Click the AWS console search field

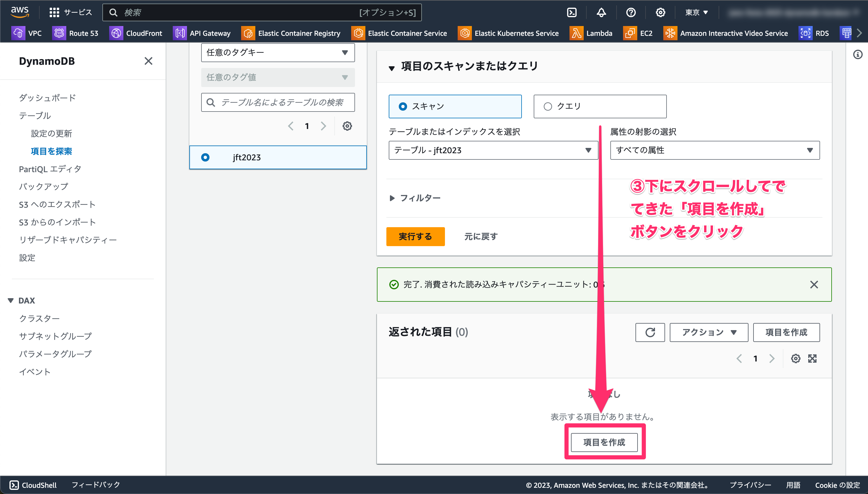pos(262,12)
